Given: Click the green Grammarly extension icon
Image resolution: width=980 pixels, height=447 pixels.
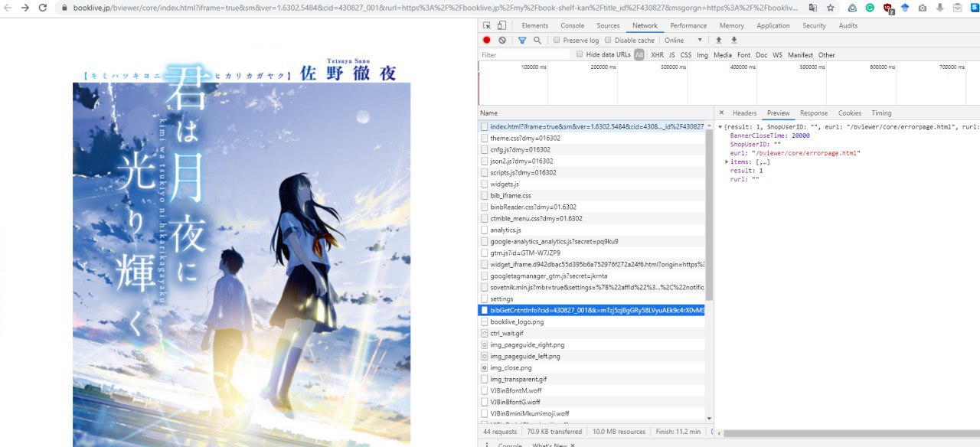Looking at the screenshot, I should pyautogui.click(x=871, y=8).
